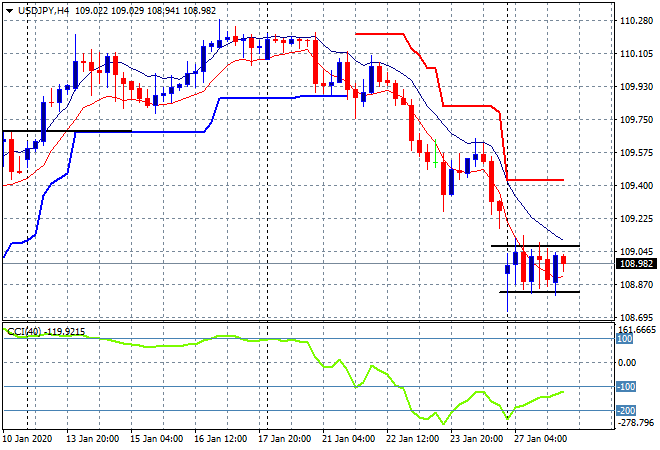Image resolution: width=660 pixels, height=450 pixels.
Task: Select the USDJPY,H4 chart title text
Action: point(43,11)
